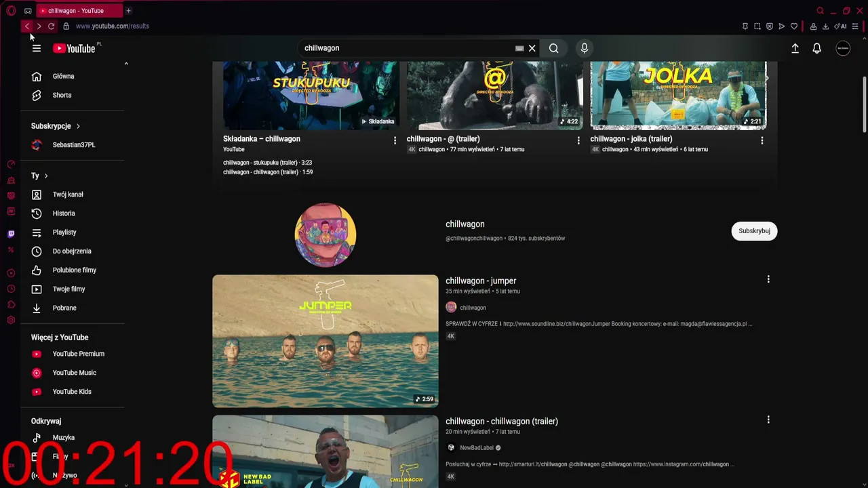868x488 pixels.
Task: Open YouTube notifications bell
Action: click(817, 48)
